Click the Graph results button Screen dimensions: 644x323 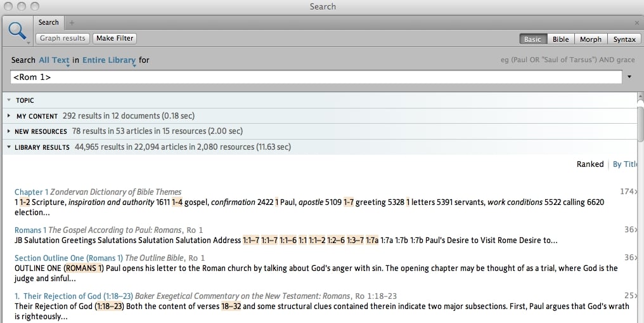coord(62,38)
